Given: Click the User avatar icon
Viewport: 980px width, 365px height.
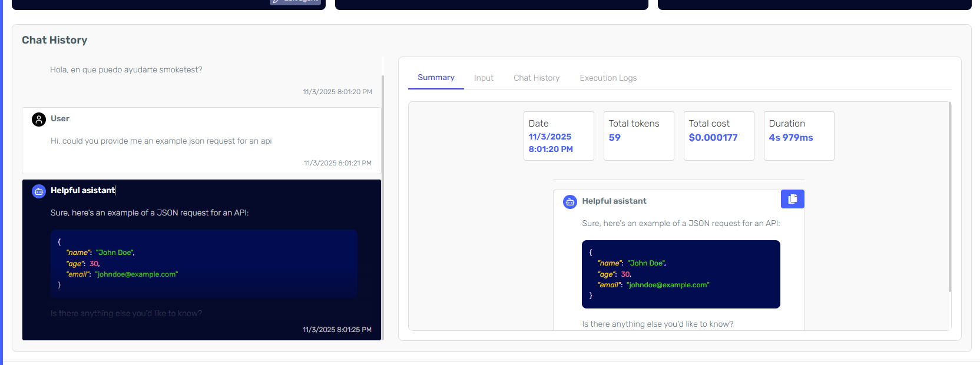Looking at the screenshot, I should click(39, 120).
